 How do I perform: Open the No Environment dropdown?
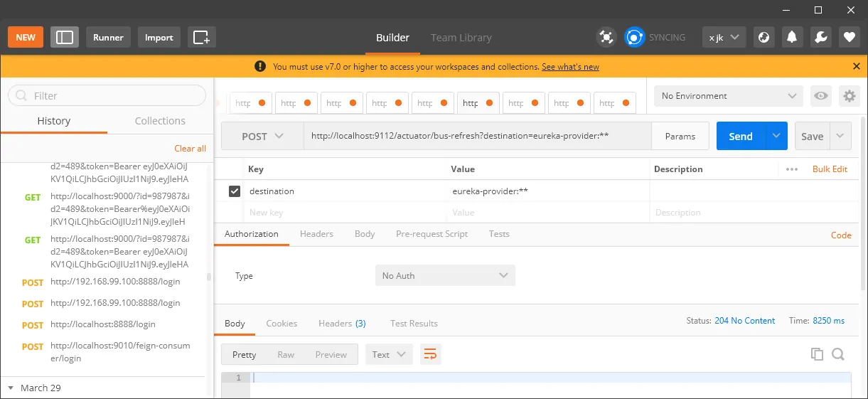(x=729, y=96)
